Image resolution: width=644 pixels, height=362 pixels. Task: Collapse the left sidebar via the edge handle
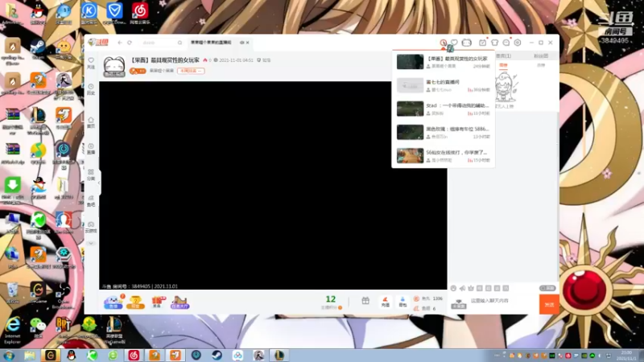pos(99,183)
